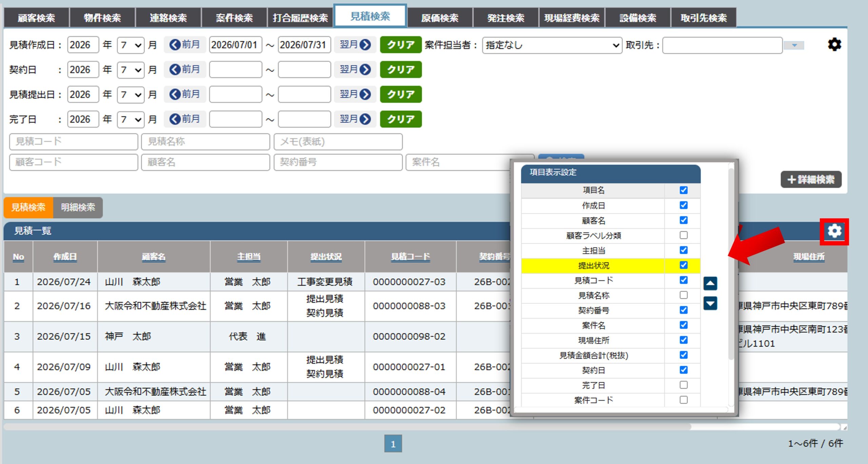Enable the 顧客ラベル分類 column checkbox
868x464 pixels.
click(684, 235)
